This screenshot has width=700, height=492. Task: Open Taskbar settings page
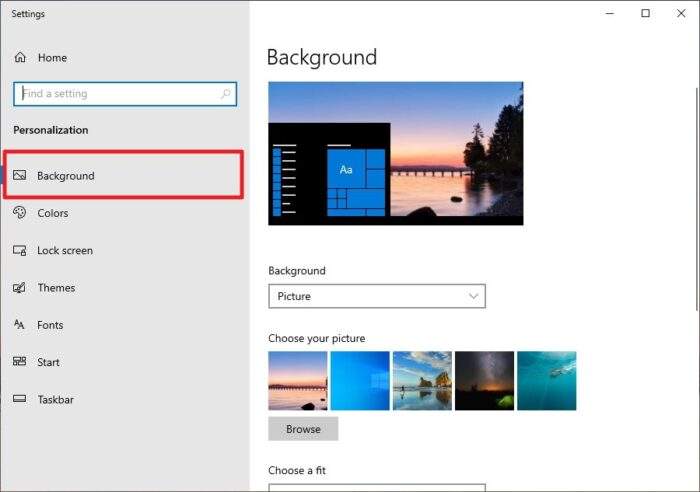click(x=123, y=399)
